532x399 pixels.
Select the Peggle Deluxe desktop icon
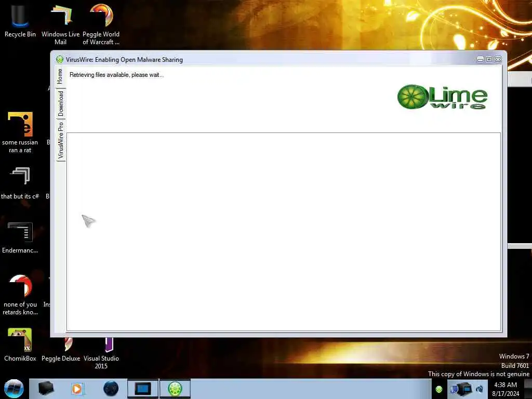61,350
